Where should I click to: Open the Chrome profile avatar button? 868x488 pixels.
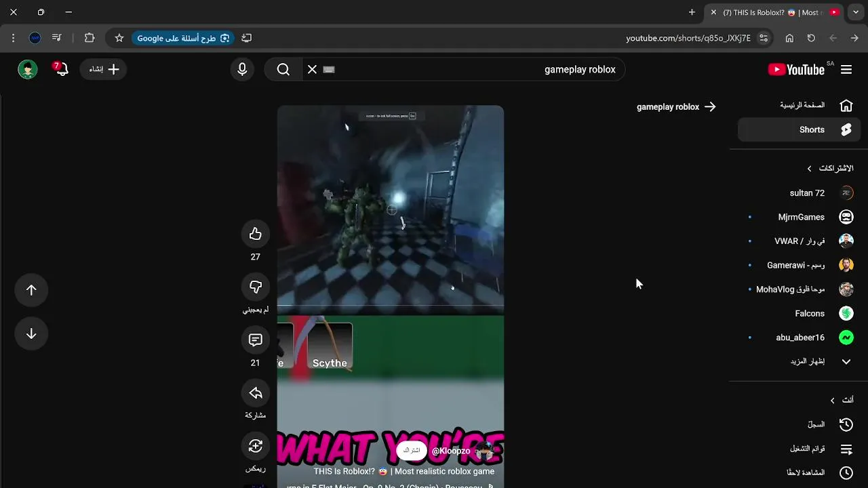click(x=35, y=38)
